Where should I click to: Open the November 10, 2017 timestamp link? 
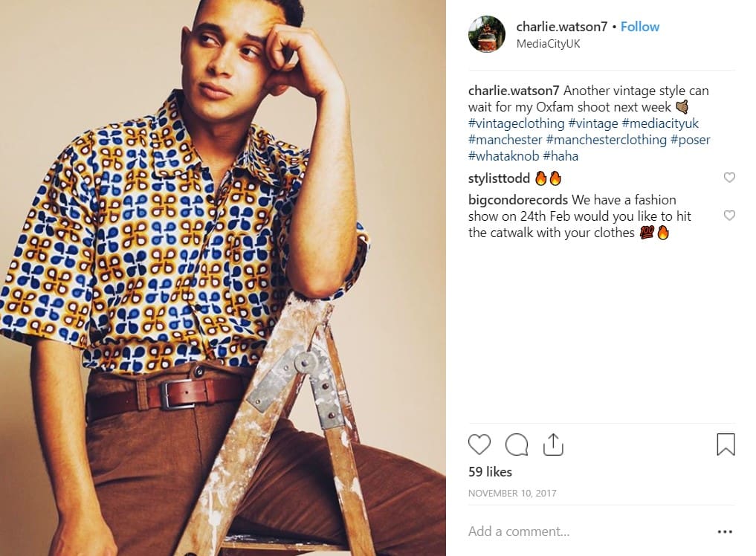tap(512, 494)
